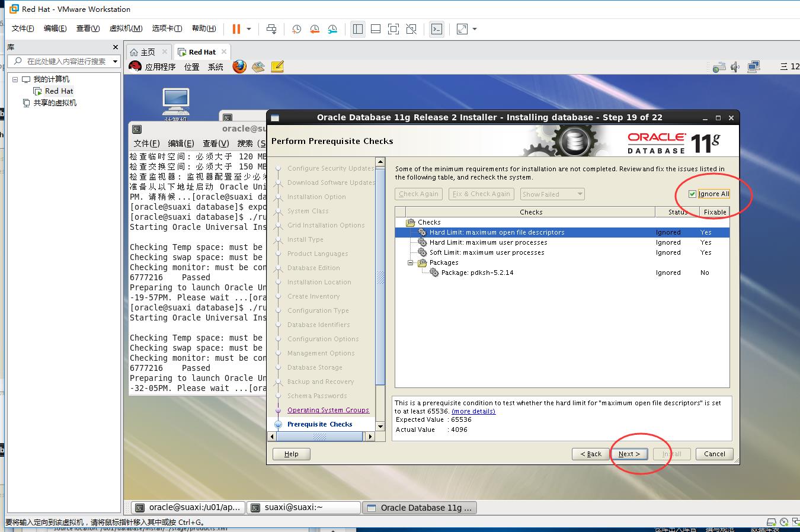
Task: Click the volume speaker tray icon
Action: tap(735, 67)
